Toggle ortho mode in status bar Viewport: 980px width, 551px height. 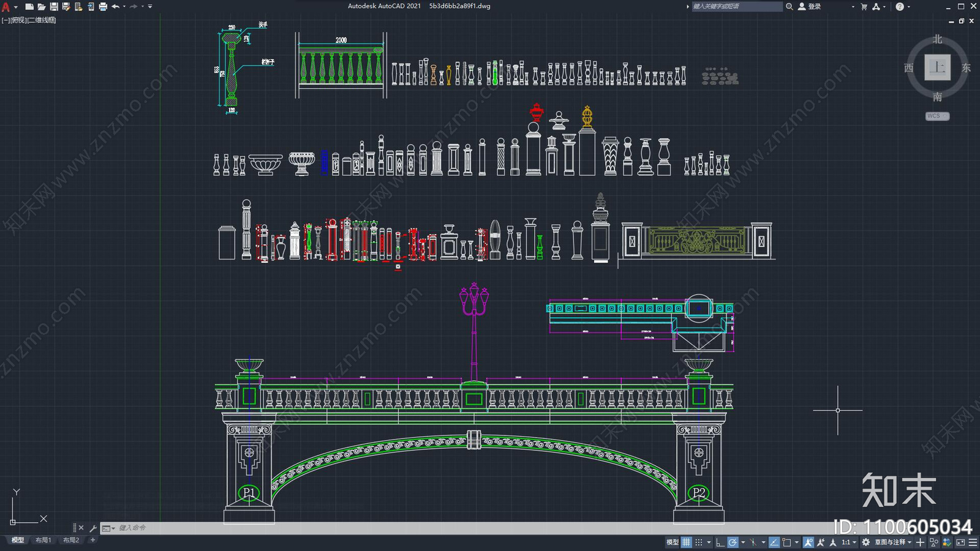click(x=720, y=542)
